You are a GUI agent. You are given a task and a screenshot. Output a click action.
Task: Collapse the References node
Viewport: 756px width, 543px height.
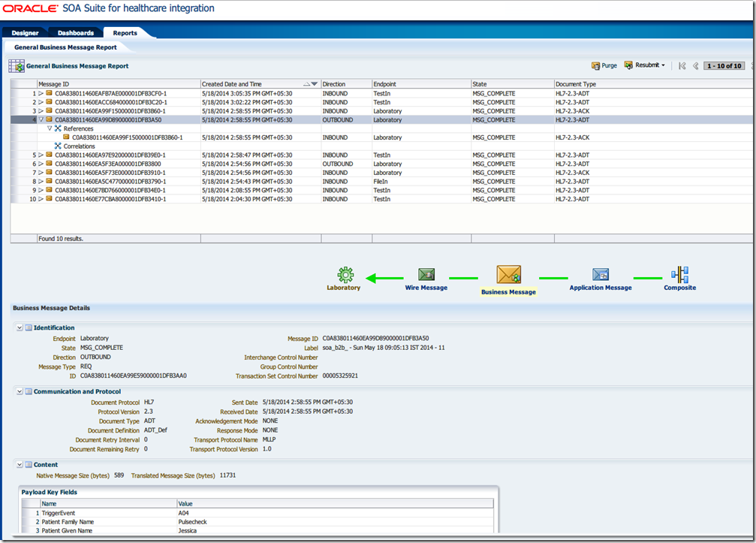[x=50, y=128]
